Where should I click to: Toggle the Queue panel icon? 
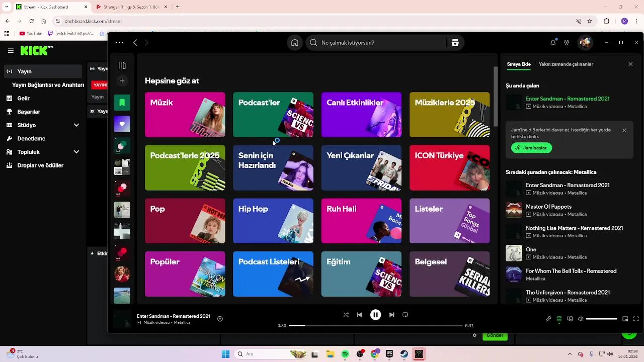coord(559,319)
